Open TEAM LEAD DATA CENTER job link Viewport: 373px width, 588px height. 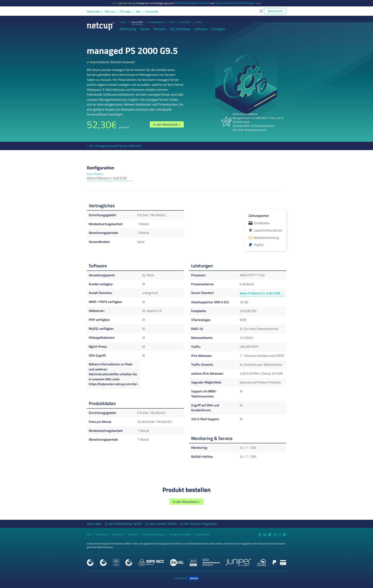pos(235,3)
